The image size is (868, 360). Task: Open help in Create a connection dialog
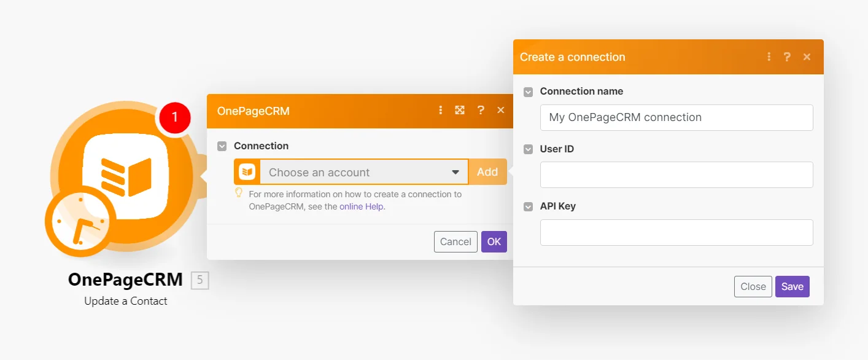pos(787,57)
